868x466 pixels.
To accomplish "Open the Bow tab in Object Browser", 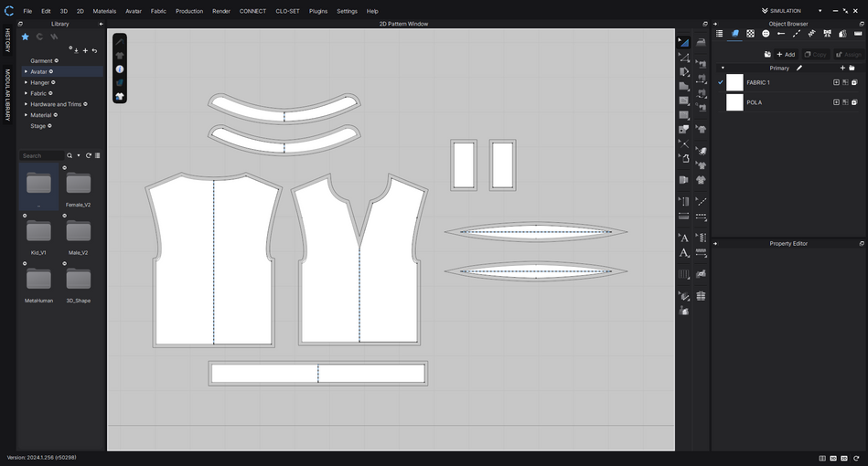I will click(827, 34).
